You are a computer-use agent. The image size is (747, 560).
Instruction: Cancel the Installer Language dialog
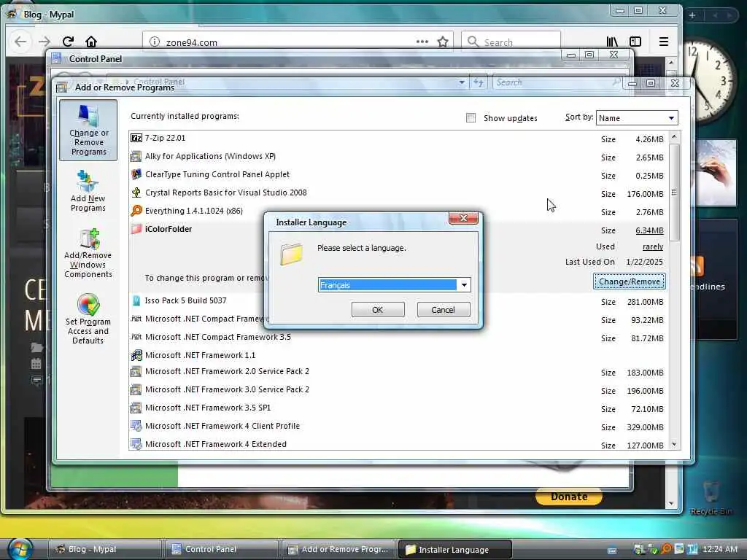[443, 309]
